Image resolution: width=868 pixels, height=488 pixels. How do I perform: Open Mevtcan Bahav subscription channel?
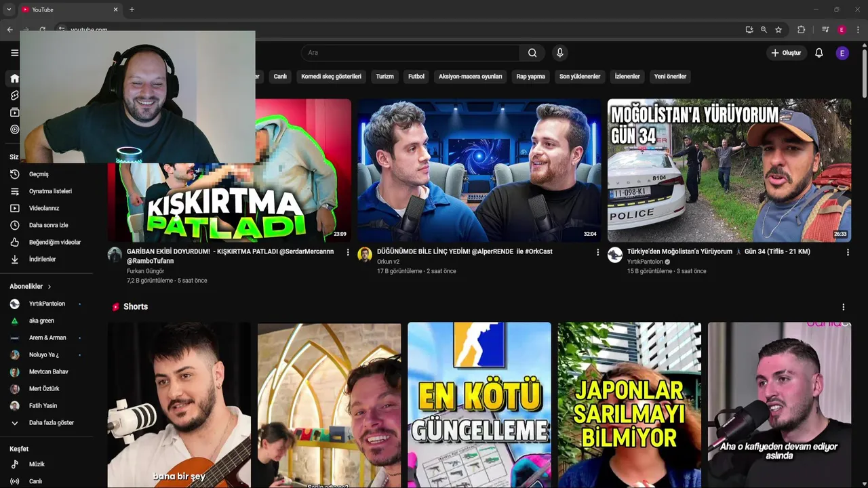(x=47, y=371)
